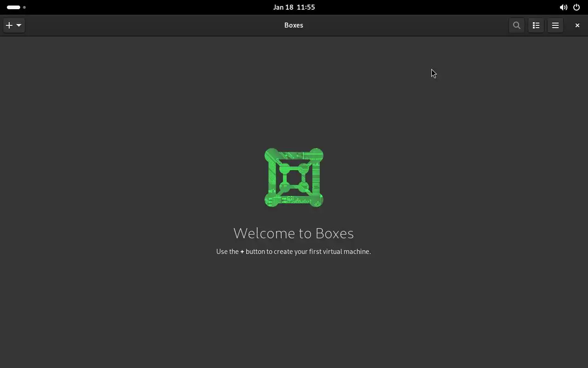The width and height of the screenshot is (588, 368).
Task: Close the Boxes window
Action: tap(577, 25)
